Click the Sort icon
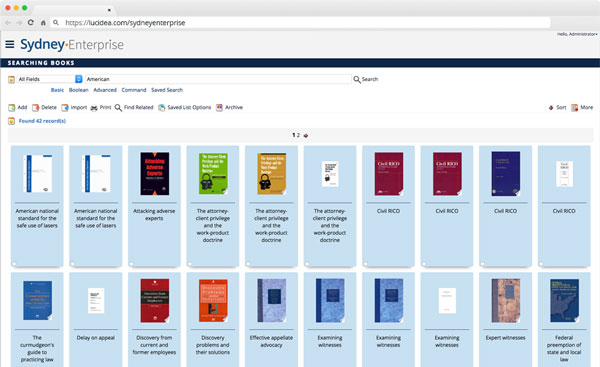The image size is (600, 367). tap(551, 108)
